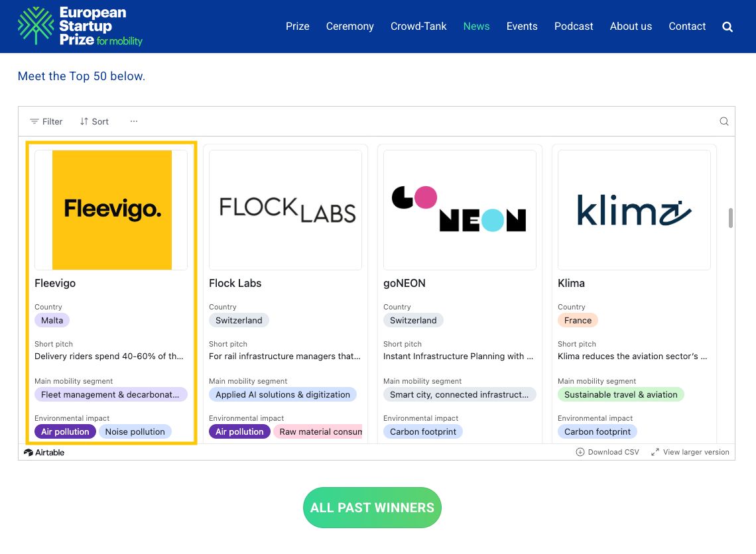
Task: Open the Airtable embed search icon
Action: [x=724, y=121]
